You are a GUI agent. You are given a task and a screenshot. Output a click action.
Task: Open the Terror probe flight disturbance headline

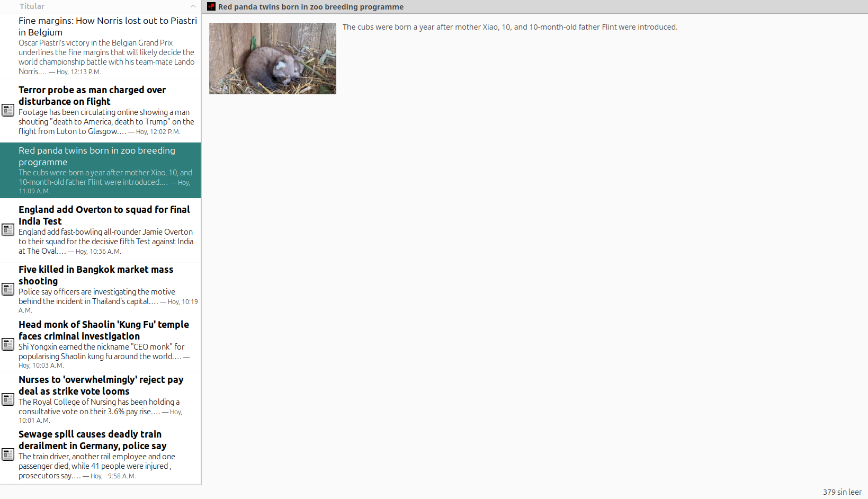pyautogui.click(x=92, y=95)
